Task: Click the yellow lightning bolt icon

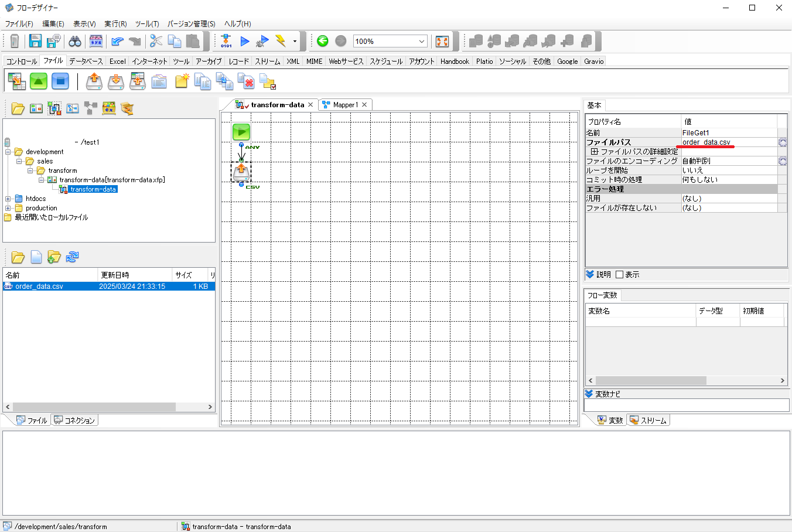Action: [281, 41]
